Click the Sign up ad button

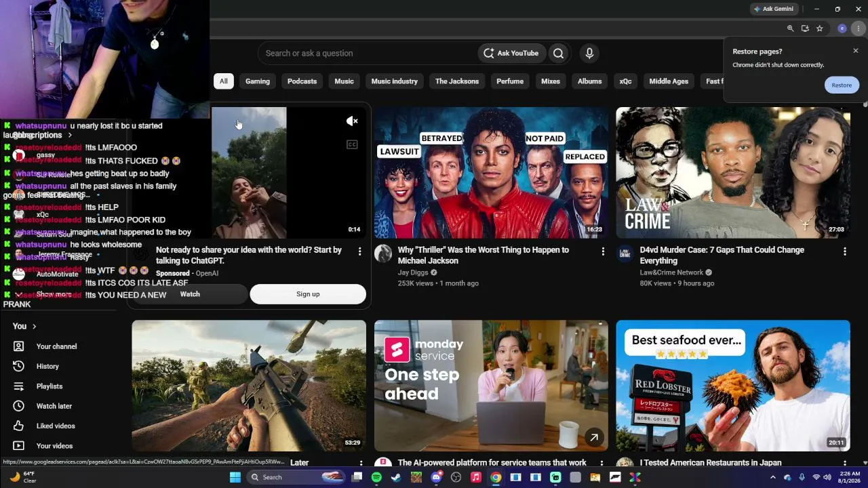click(x=308, y=294)
